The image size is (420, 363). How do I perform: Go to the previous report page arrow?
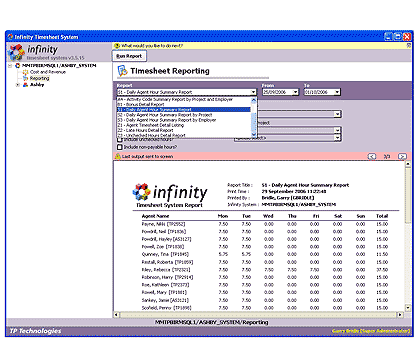pos(372,156)
